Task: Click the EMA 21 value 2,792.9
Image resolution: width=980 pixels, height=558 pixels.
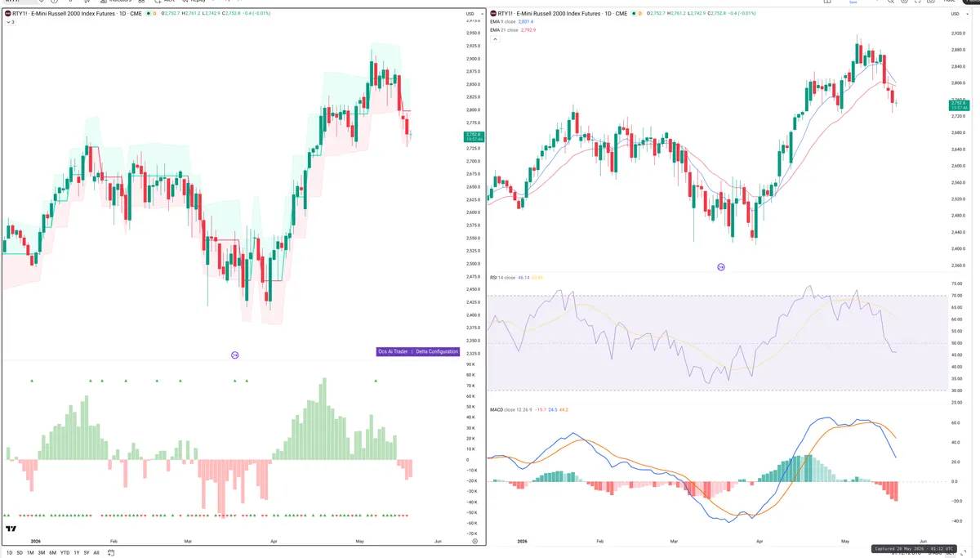Action: click(528, 30)
